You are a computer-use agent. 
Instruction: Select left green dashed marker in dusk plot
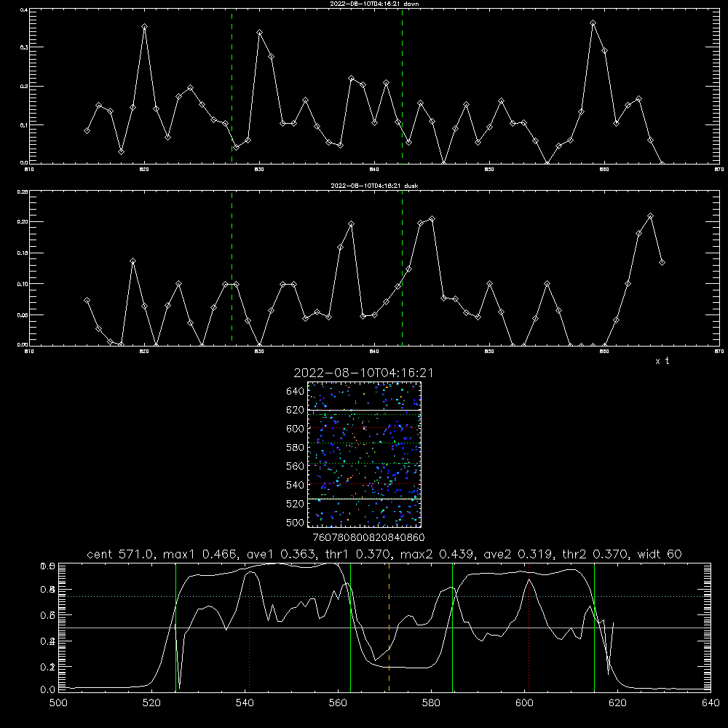click(x=232, y=269)
